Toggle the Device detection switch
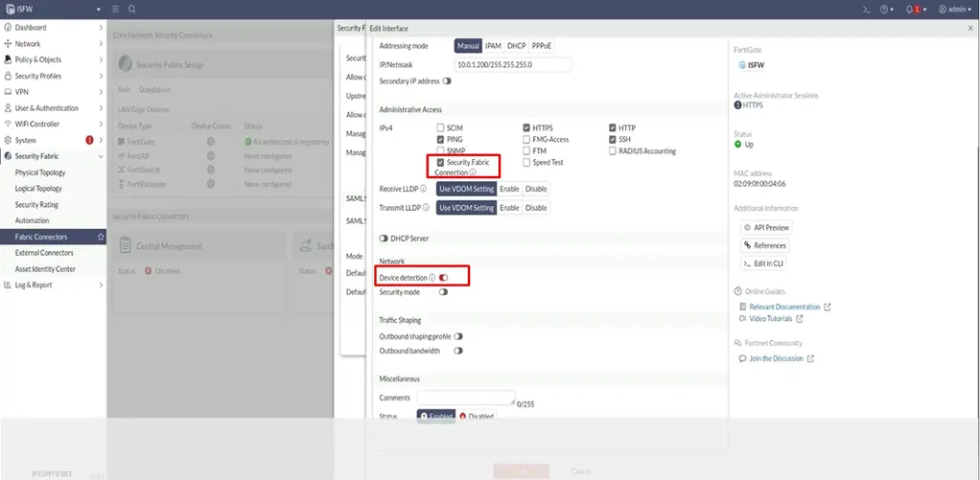Viewport: 980px width, 480px height. point(443,277)
